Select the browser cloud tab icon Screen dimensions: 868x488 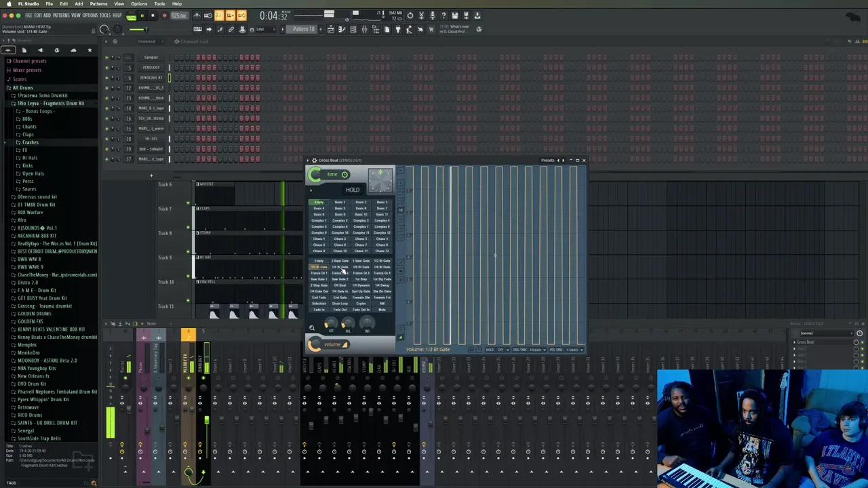pyautogui.click(x=73, y=50)
